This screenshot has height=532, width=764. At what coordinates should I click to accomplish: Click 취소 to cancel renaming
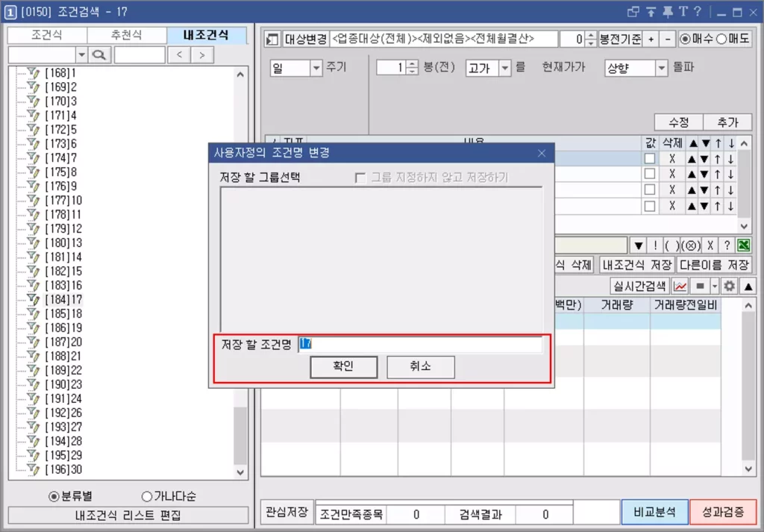click(x=421, y=367)
